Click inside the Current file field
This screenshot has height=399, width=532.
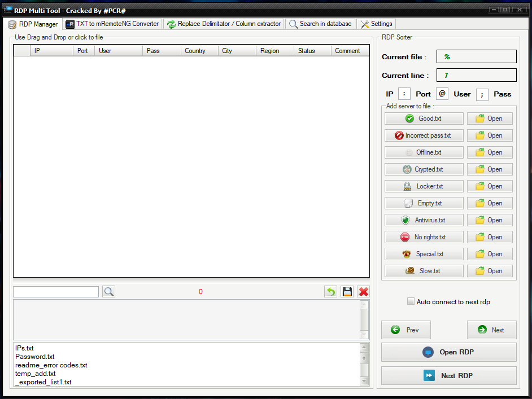(476, 56)
